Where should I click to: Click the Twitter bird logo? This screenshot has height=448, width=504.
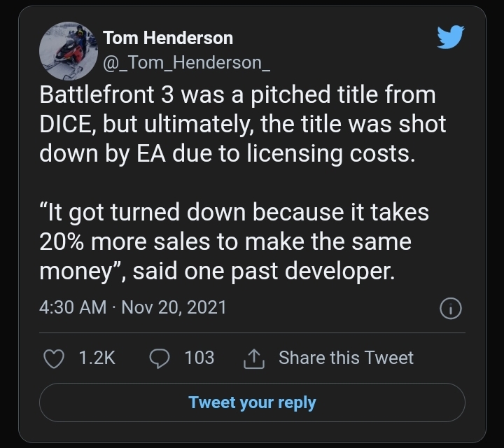(x=451, y=37)
